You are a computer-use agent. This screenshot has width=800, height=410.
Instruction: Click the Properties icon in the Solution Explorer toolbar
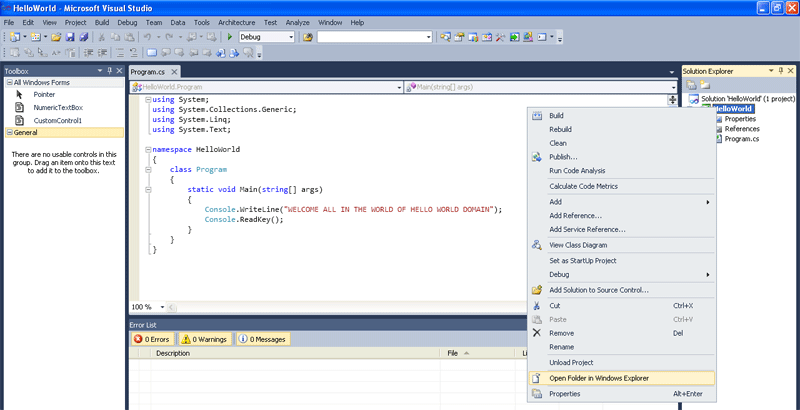pyautogui.click(x=691, y=85)
